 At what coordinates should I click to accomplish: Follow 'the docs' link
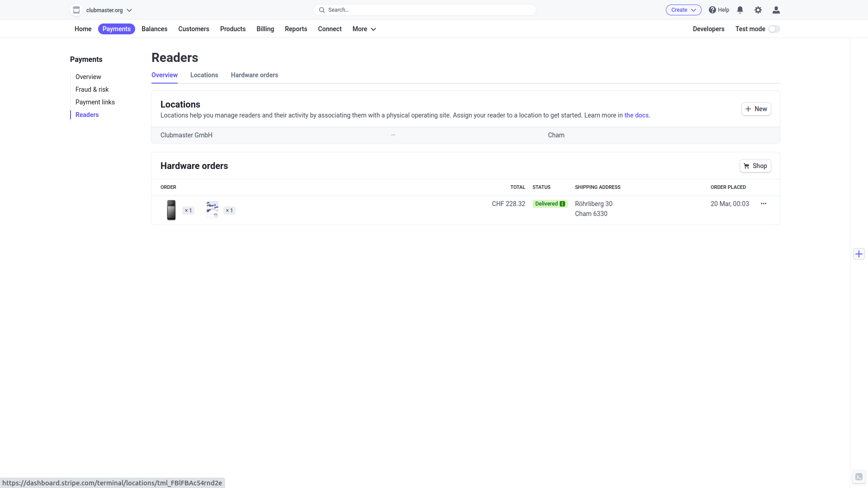(x=636, y=115)
